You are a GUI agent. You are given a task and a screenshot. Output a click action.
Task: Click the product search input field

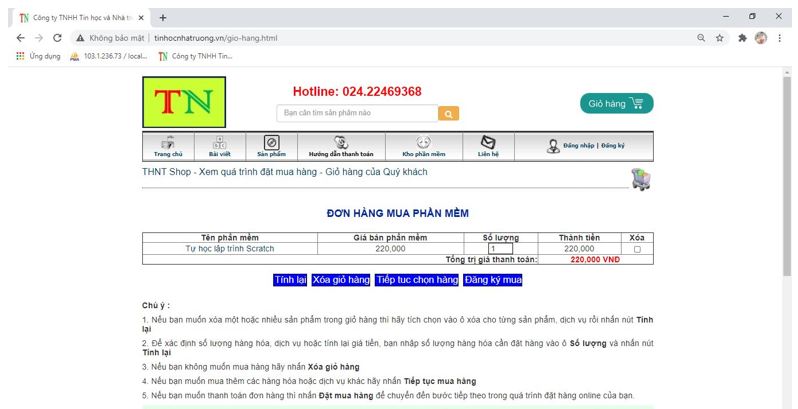357,113
